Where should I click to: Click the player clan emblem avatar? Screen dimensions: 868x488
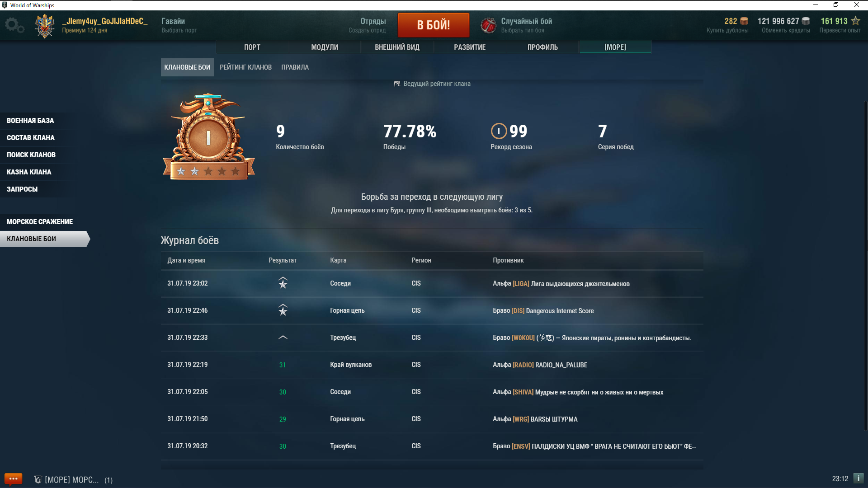[x=45, y=26]
